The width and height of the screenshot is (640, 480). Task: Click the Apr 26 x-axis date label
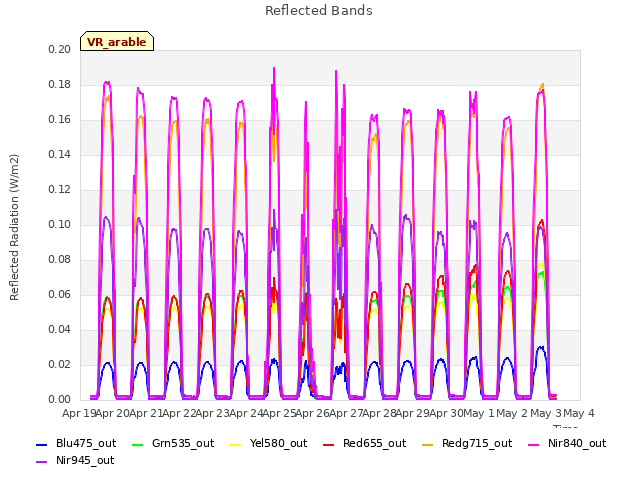(313, 413)
